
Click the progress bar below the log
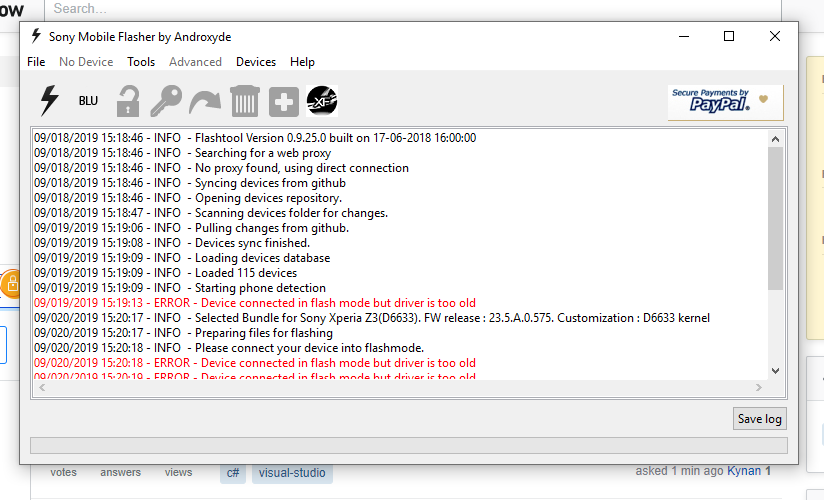tap(409, 445)
